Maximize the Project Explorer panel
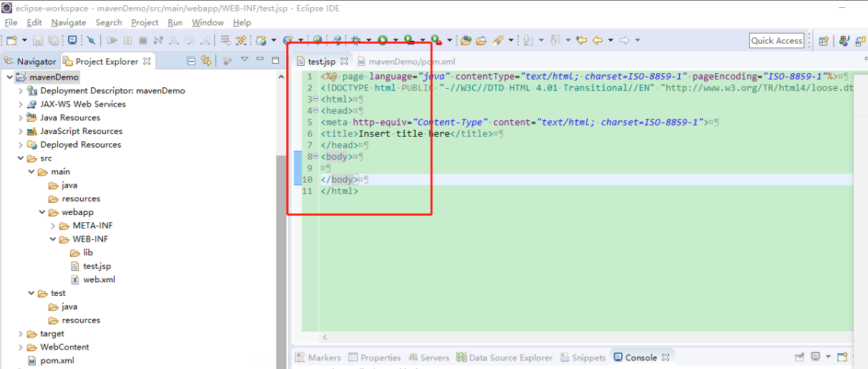Image resolution: width=868 pixels, height=369 pixels. [275, 61]
